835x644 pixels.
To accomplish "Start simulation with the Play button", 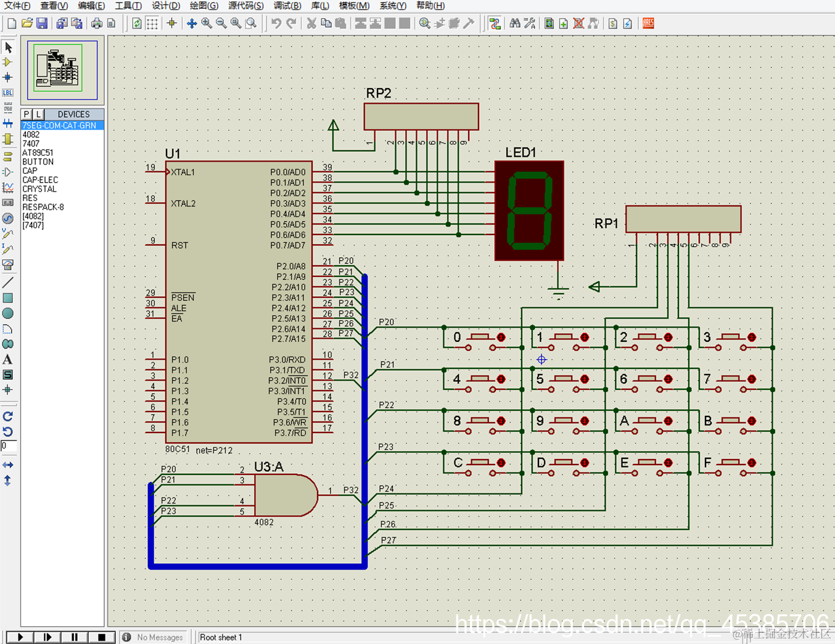I will click(20, 637).
